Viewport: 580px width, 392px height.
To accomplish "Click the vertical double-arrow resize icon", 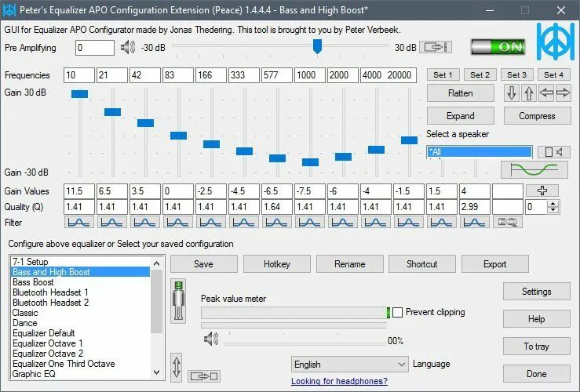I will [177, 368].
